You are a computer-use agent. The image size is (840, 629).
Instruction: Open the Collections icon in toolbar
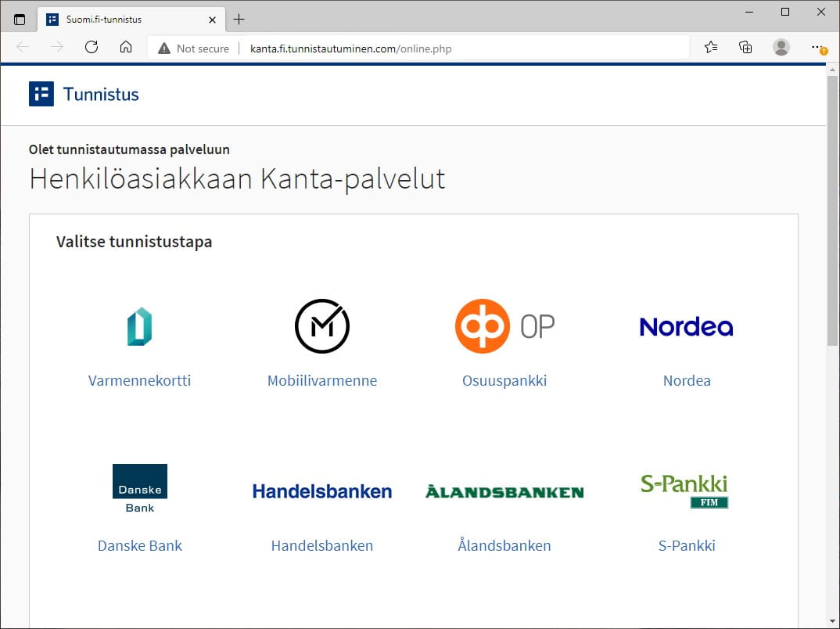tap(745, 48)
